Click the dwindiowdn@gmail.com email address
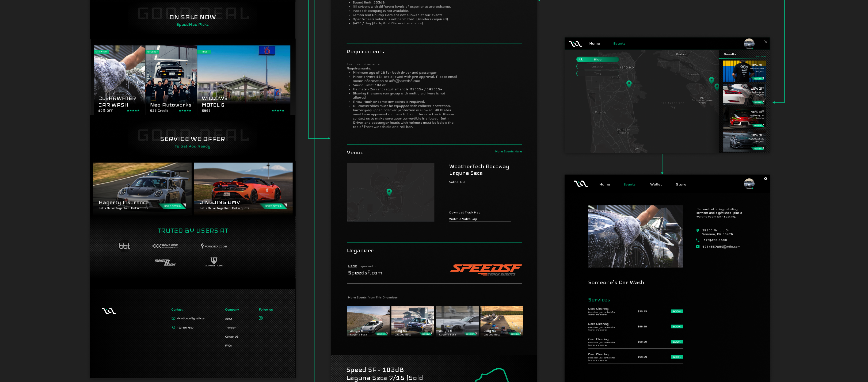 tap(191, 318)
